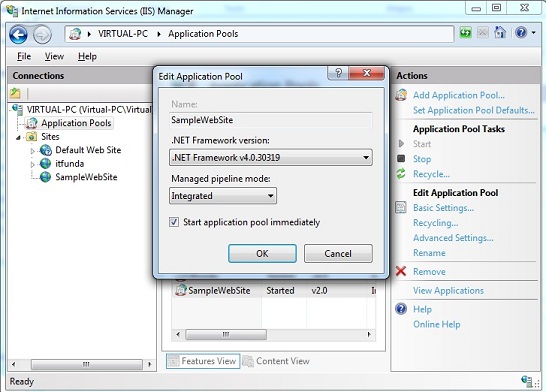Click Online Help link
Viewport: 546px width, 392px height.
tap(437, 324)
